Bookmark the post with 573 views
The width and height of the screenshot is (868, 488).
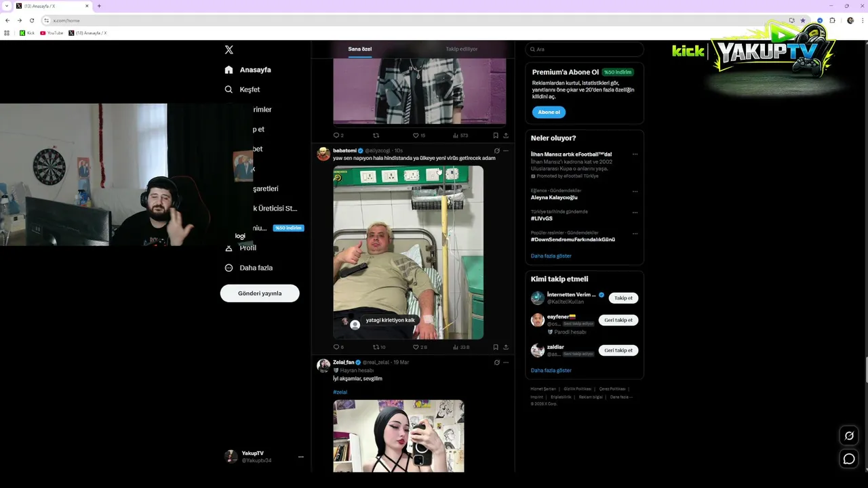[x=496, y=136]
